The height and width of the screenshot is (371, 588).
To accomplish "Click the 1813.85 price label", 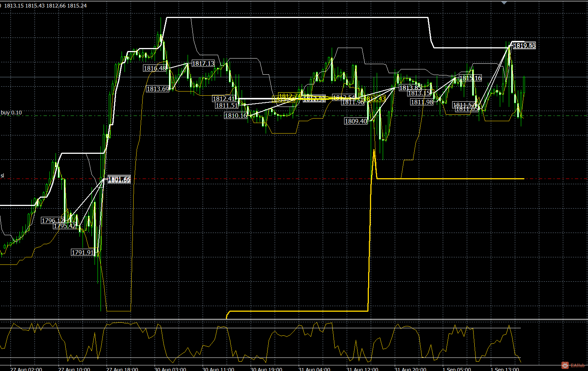I will tap(411, 88).
